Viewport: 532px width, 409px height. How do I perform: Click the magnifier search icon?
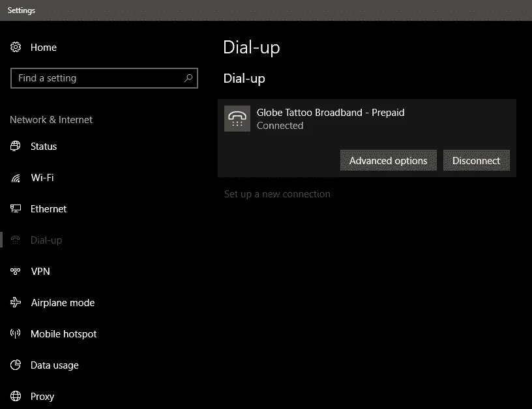pyautogui.click(x=188, y=78)
